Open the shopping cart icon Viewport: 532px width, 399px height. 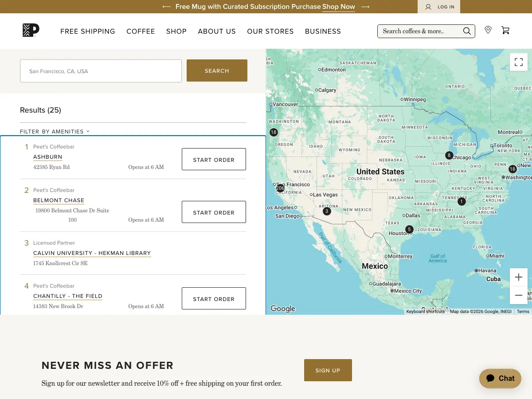[x=505, y=30]
